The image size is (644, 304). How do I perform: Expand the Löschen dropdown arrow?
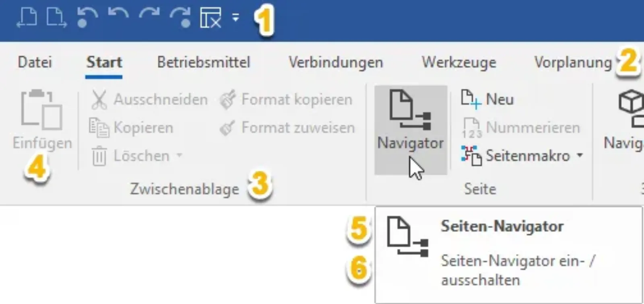(x=180, y=155)
